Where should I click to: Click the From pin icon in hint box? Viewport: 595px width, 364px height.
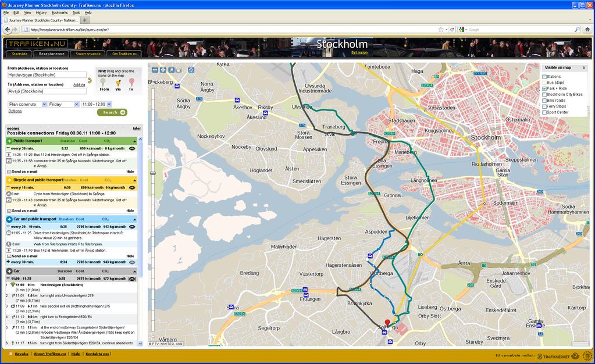[103, 83]
